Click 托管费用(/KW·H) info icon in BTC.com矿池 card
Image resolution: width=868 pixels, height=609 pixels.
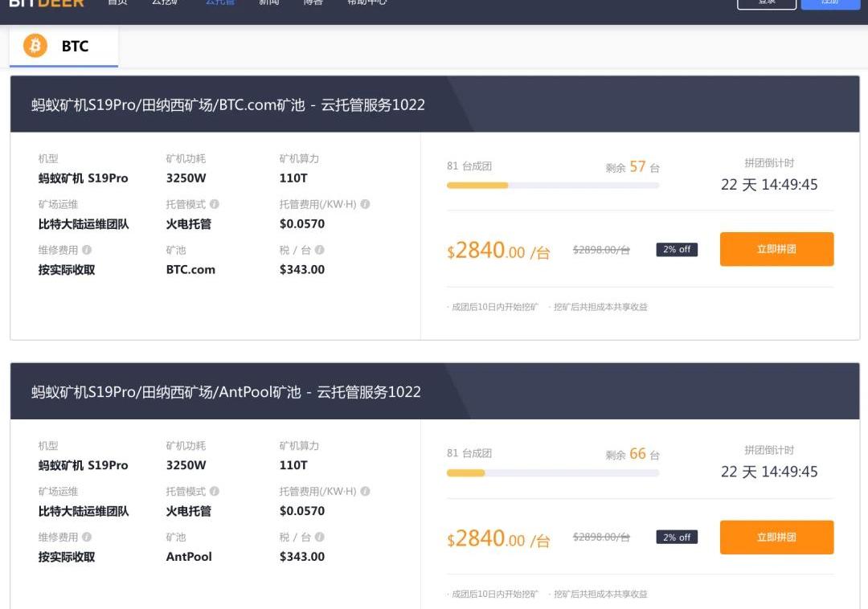(x=366, y=204)
